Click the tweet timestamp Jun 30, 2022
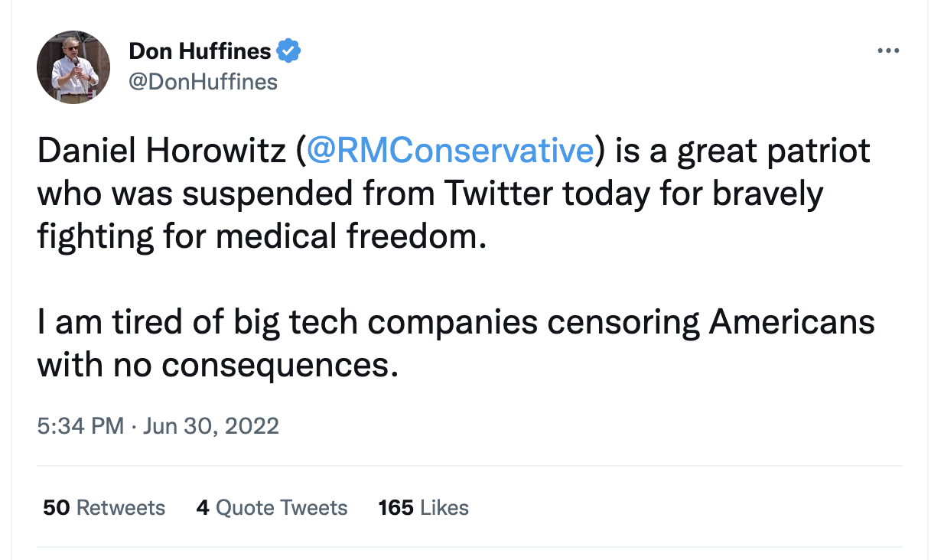Viewport: 944px width, 560px height. [209, 425]
